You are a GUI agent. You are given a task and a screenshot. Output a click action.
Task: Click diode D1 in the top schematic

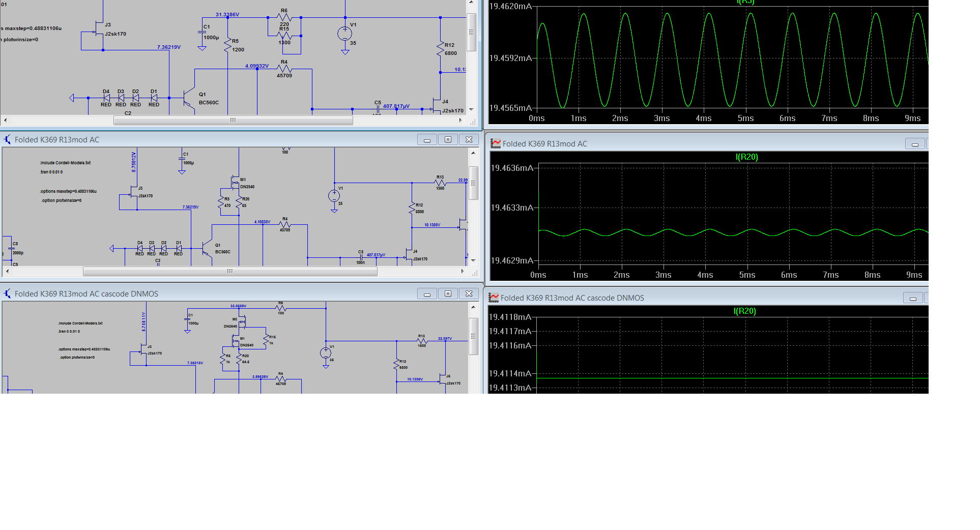(154, 98)
